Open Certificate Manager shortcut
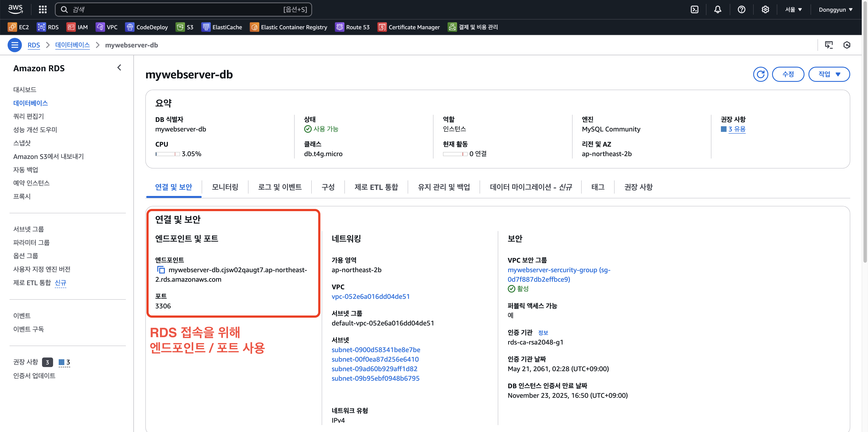868x432 pixels. point(409,27)
